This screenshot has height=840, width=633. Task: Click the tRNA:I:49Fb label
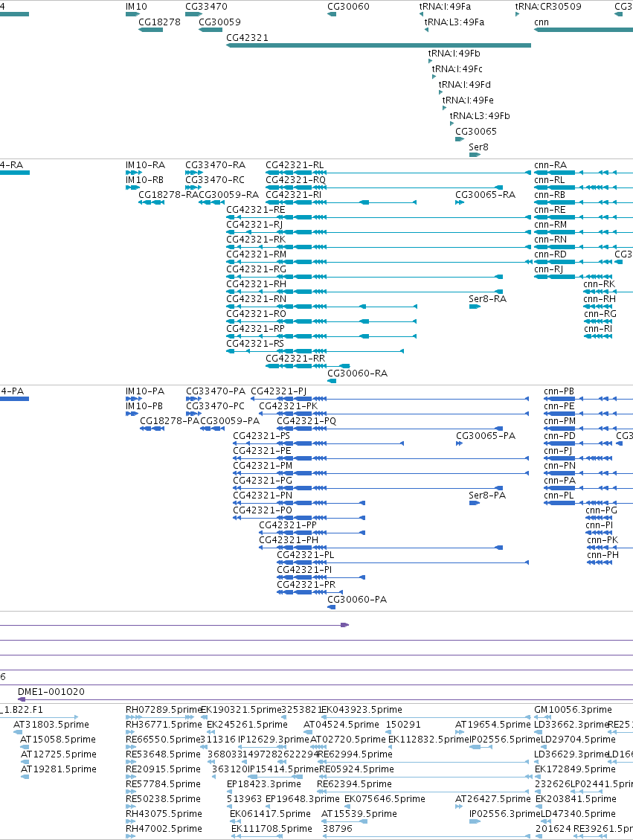454,53
